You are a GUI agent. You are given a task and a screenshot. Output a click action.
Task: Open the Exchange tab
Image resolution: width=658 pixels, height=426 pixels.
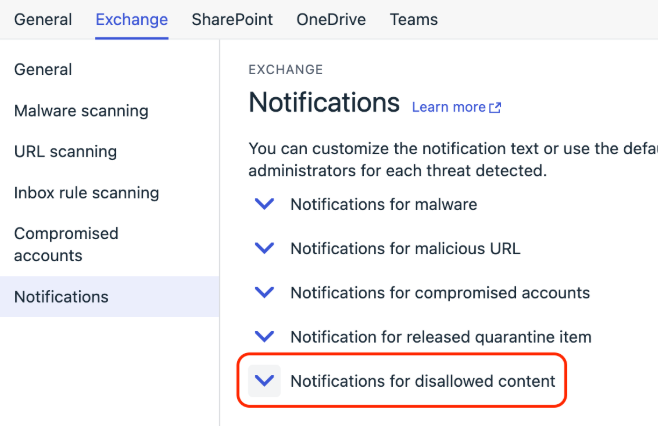pyautogui.click(x=131, y=20)
